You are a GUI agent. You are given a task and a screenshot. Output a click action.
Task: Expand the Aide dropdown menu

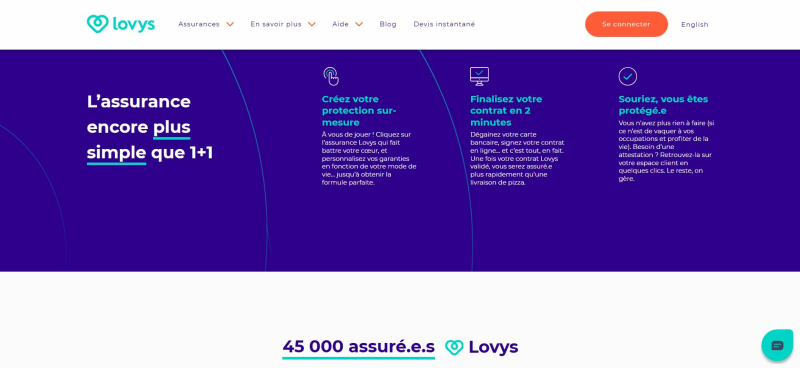click(x=347, y=24)
